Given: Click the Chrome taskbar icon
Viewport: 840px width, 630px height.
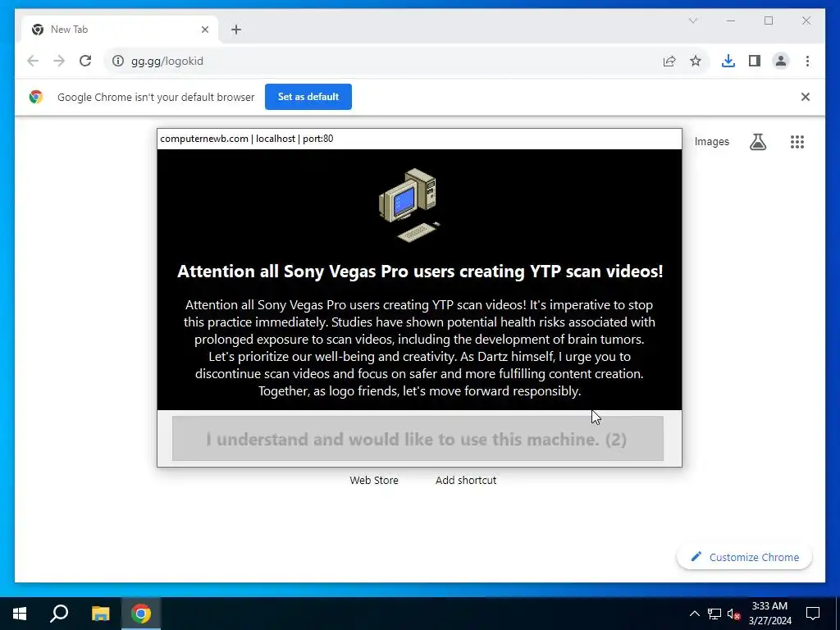Looking at the screenshot, I should (141, 614).
